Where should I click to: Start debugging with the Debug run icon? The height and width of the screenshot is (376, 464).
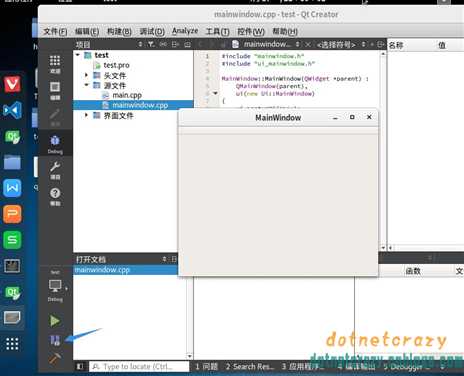pos(55,340)
